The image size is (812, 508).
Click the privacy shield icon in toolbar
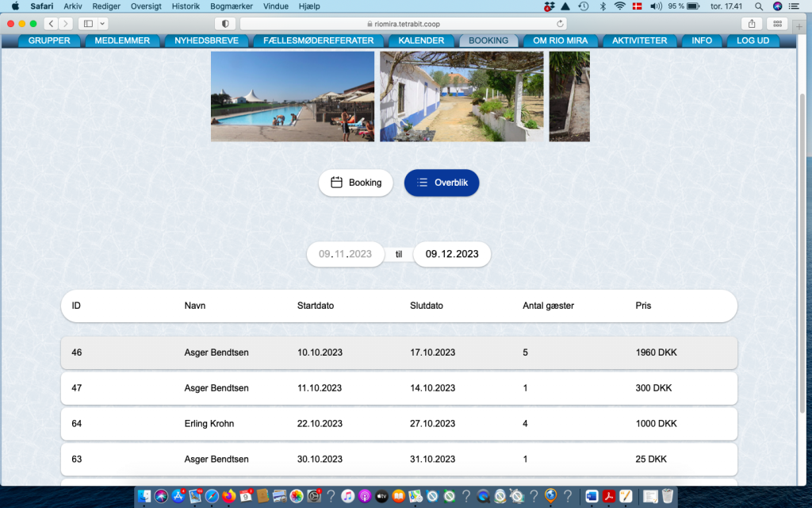click(225, 24)
